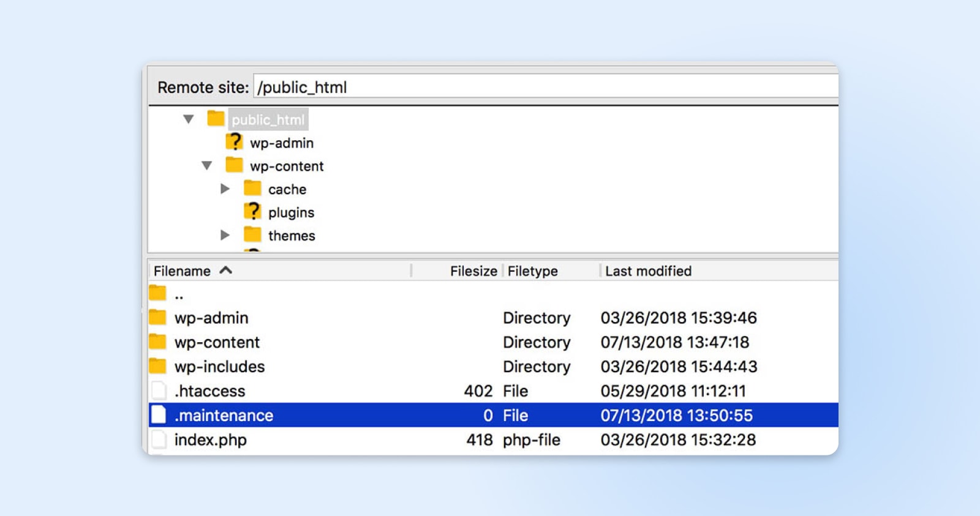
Task: Sort file list by Filename column
Action: point(183,271)
